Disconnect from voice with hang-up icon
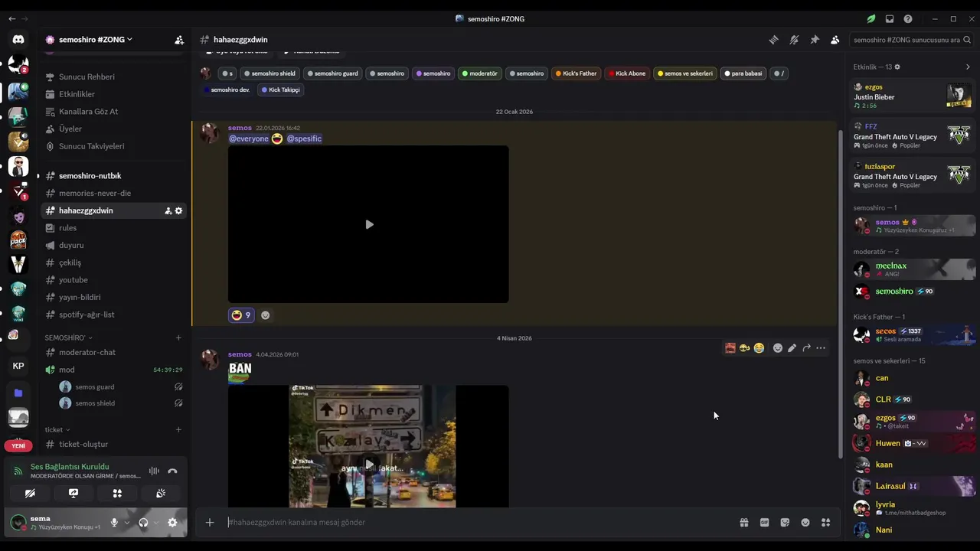This screenshot has width=980, height=551. pyautogui.click(x=172, y=471)
